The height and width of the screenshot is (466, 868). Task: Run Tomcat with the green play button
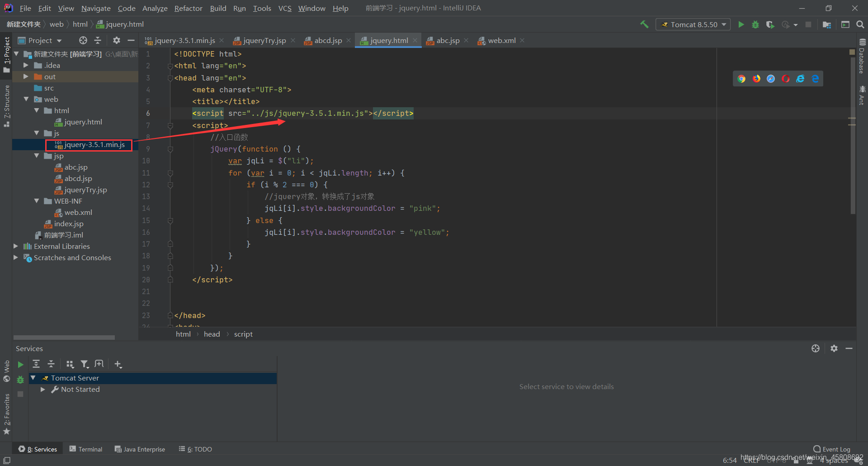741,24
